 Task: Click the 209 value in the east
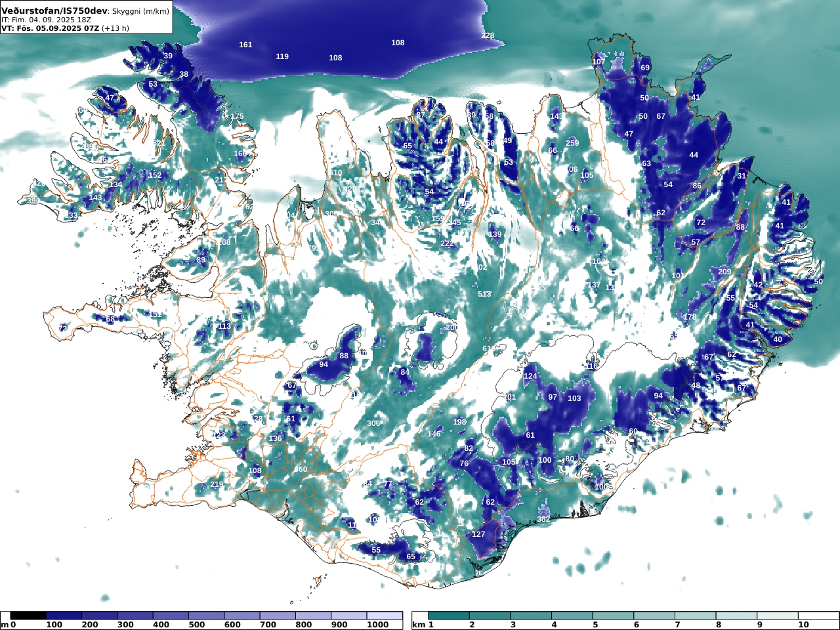tap(724, 272)
